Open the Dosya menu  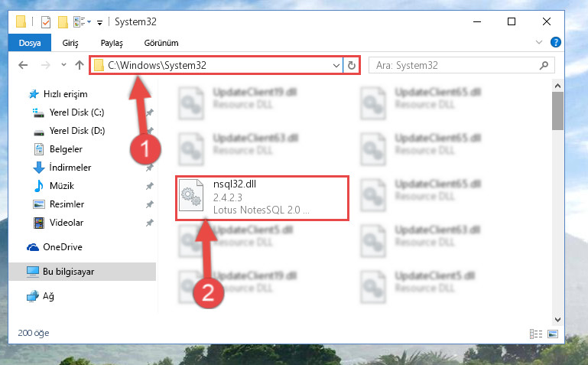pos(30,43)
